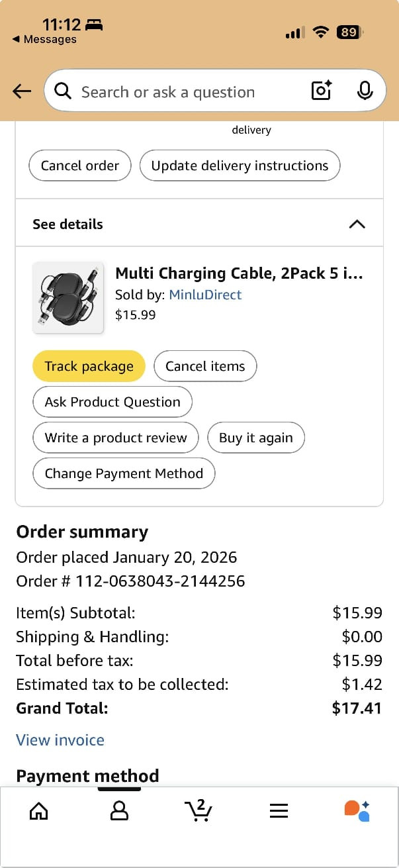Tap the microphone voice search icon
399x868 pixels.
pos(365,91)
